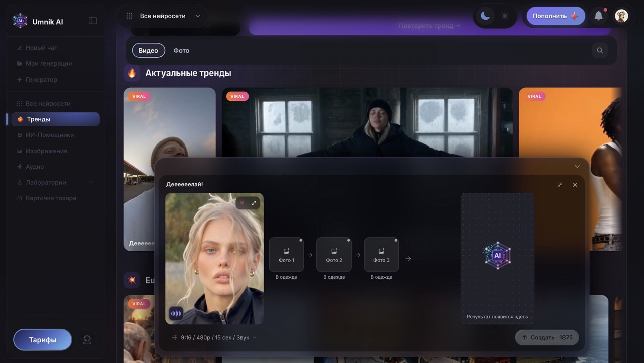Minimize the Дееееелай! generation panel

pyautogui.click(x=560, y=185)
